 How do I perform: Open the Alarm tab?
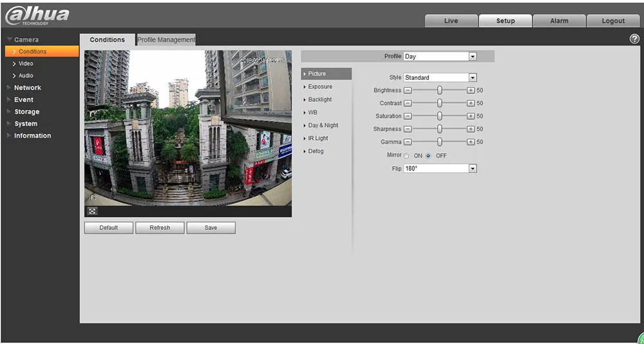coord(560,21)
